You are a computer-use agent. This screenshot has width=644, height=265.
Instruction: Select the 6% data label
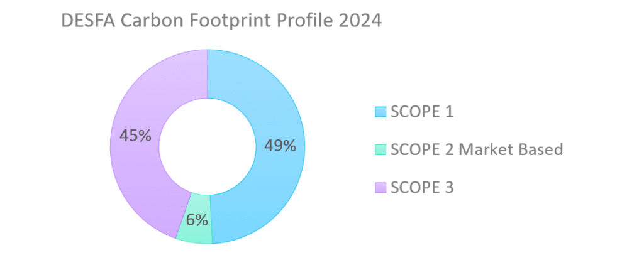[196, 219]
